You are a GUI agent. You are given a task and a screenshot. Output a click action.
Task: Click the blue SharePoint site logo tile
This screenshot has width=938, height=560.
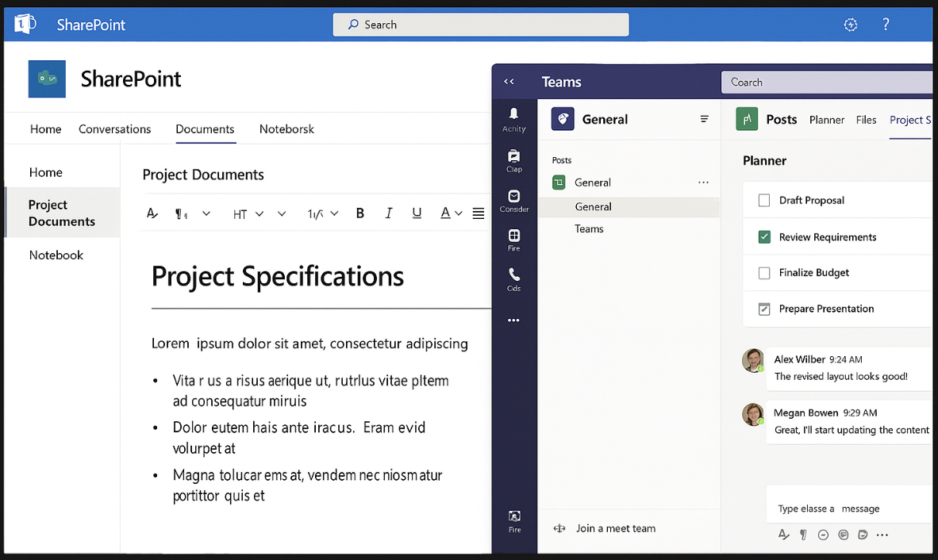(x=47, y=79)
